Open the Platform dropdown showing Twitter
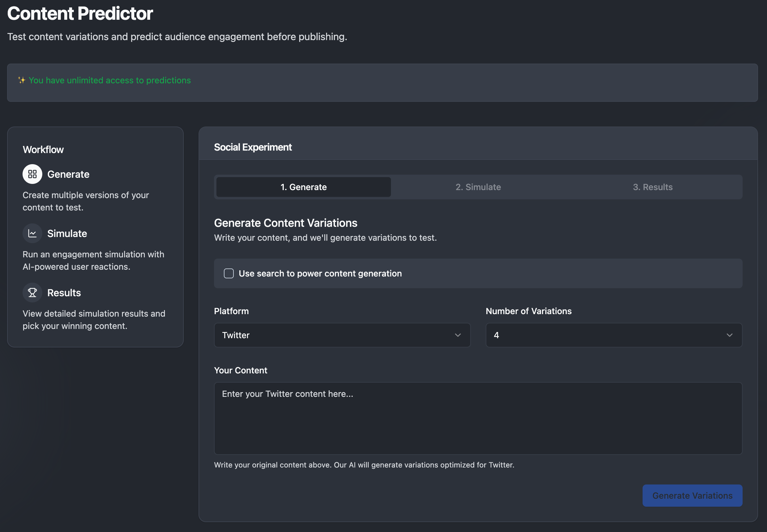 [342, 335]
